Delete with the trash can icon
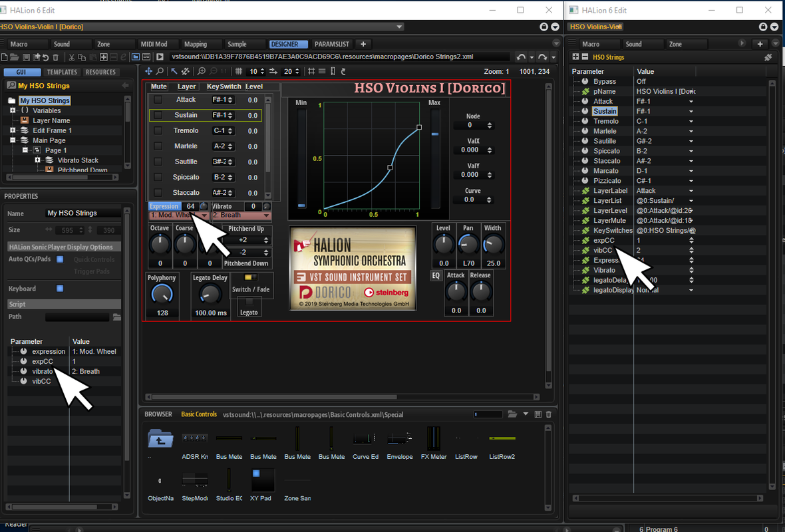This screenshot has height=532, width=785. [x=56, y=58]
